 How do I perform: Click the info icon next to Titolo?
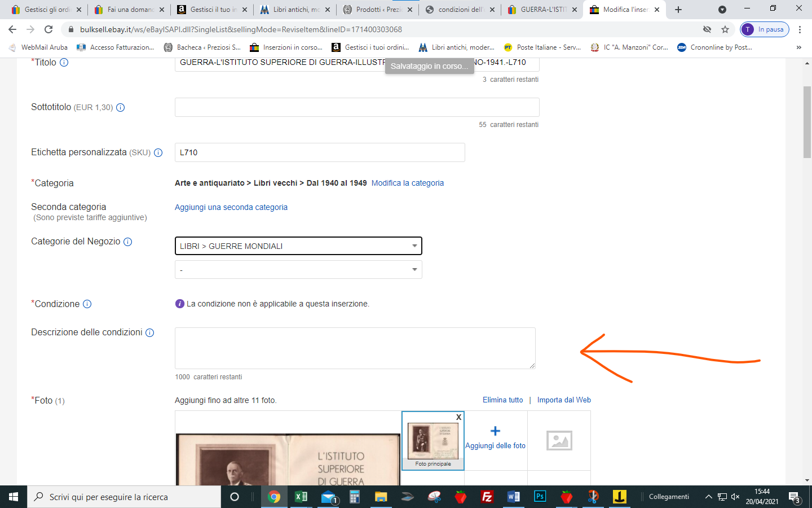(64, 62)
